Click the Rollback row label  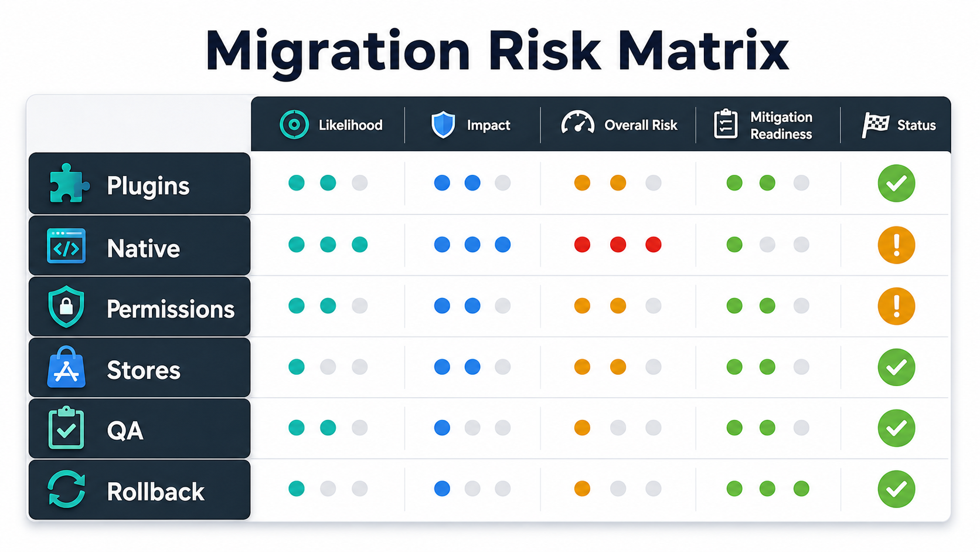(156, 492)
